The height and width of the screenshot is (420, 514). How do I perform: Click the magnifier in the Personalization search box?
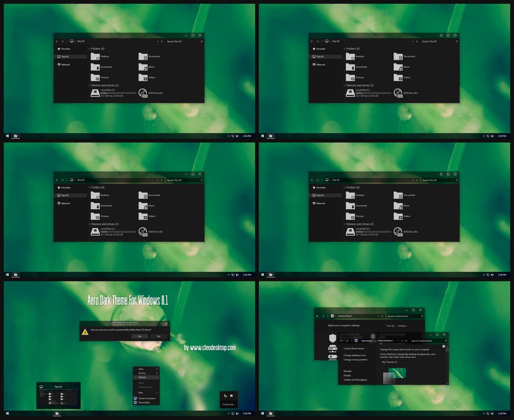pyautogui.click(x=446, y=341)
